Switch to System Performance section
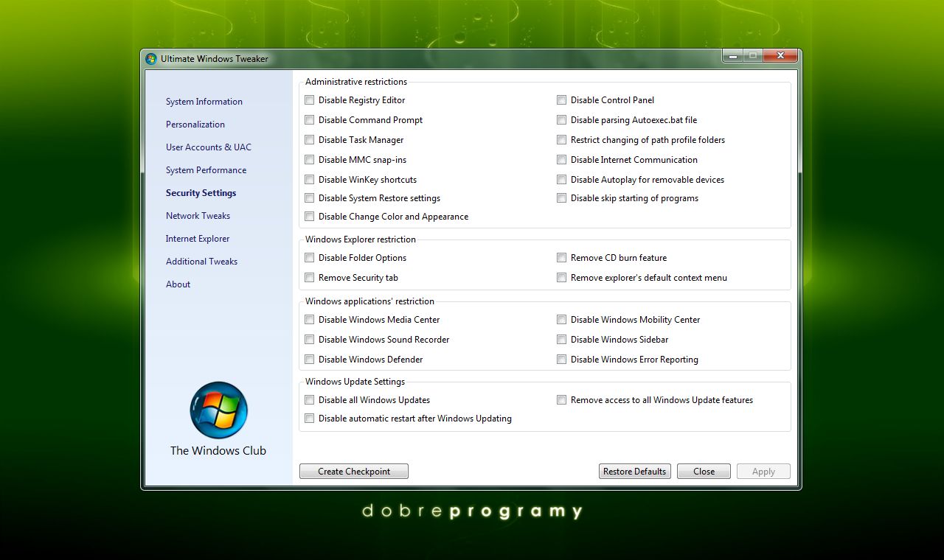The image size is (944, 560). [x=206, y=170]
